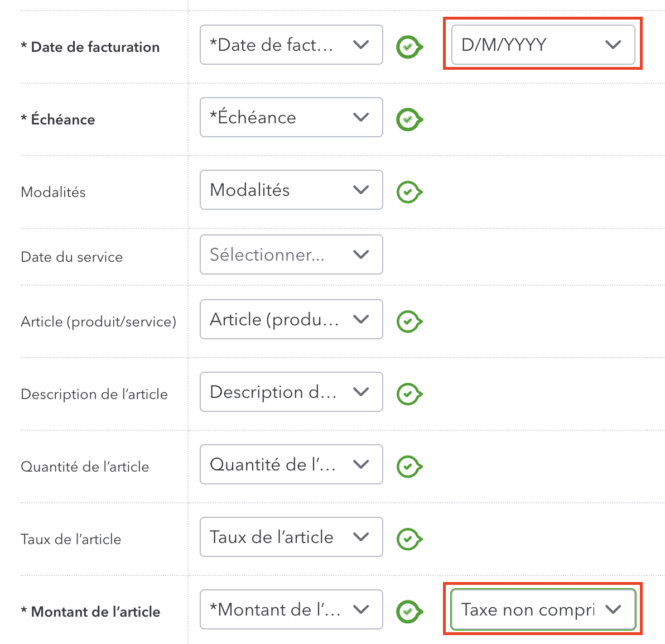665x644 pixels.
Task: Choose a field in the Sélectionner dropdown
Action: 291,254
